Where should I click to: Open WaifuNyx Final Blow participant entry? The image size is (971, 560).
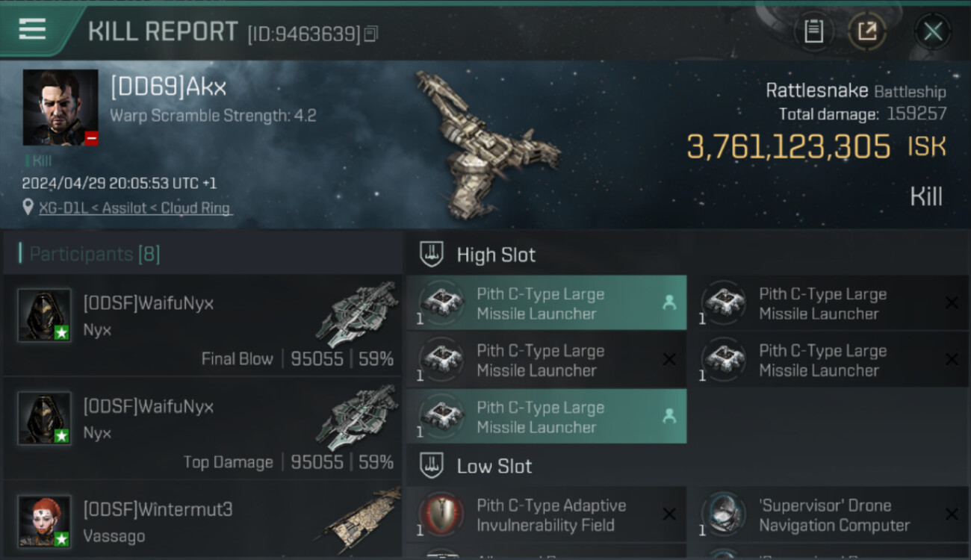pyautogui.click(x=202, y=325)
